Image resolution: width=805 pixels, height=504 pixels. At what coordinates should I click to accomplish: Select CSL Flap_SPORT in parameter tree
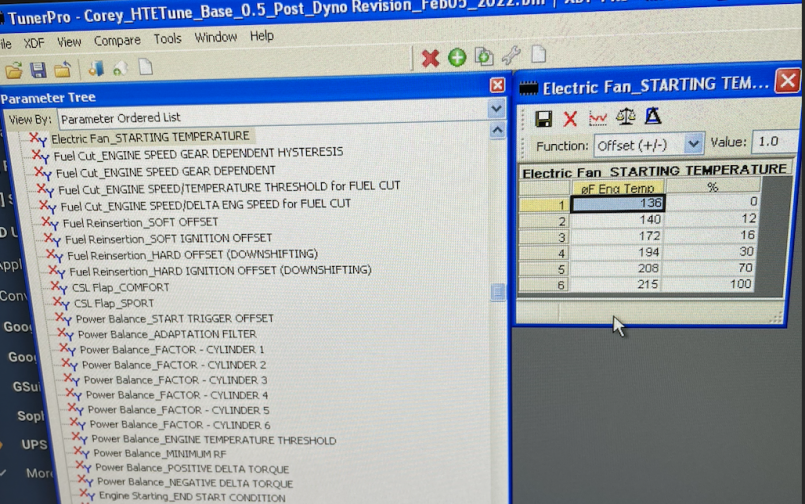(x=116, y=302)
